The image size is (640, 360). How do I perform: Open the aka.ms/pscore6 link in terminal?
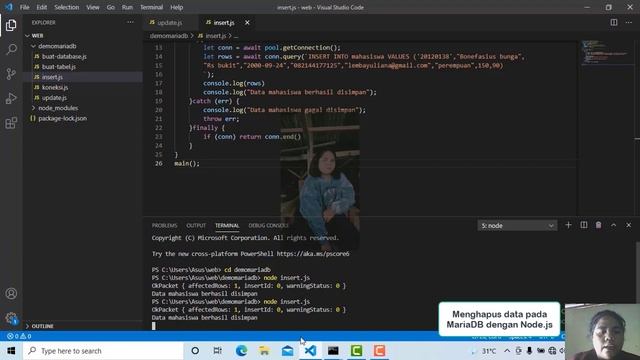point(313,254)
